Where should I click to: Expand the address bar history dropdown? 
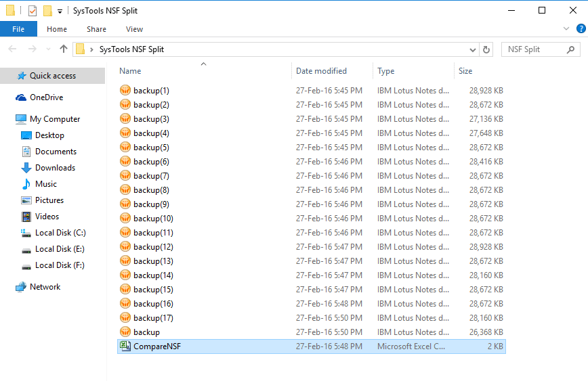pyautogui.click(x=473, y=49)
